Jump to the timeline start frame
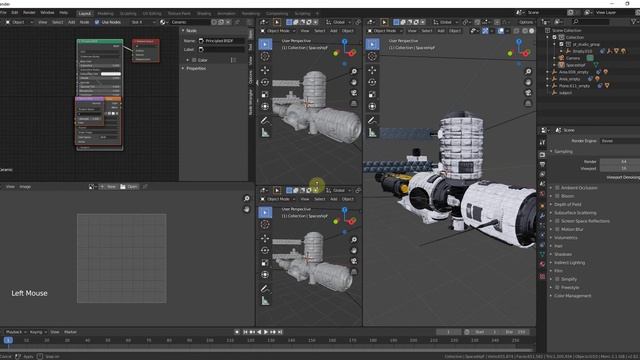 coord(245,332)
